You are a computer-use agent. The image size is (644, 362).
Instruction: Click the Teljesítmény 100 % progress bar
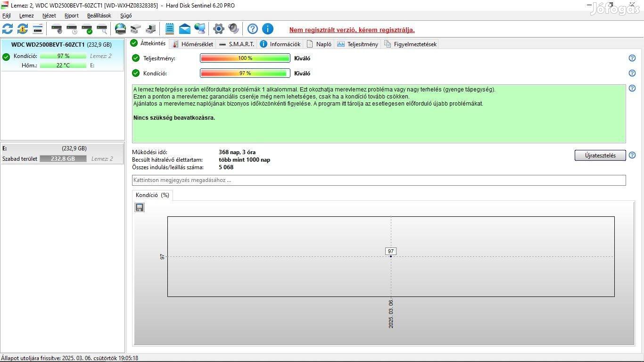click(245, 58)
